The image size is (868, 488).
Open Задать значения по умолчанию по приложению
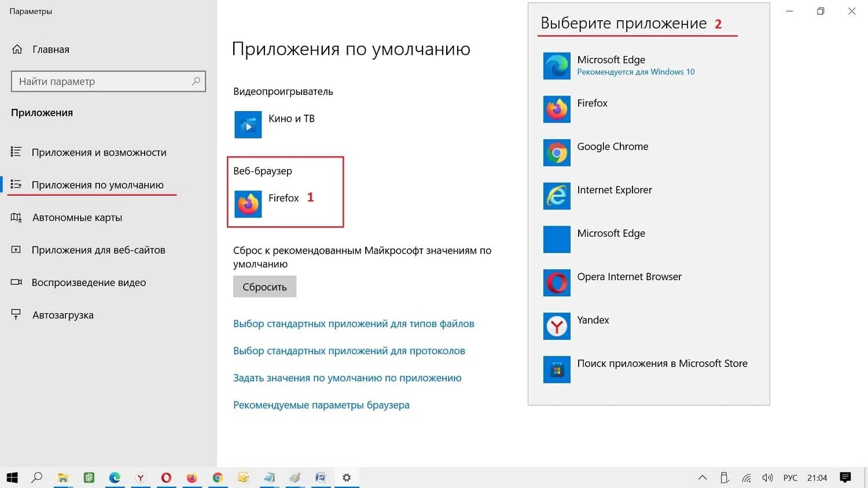click(347, 378)
